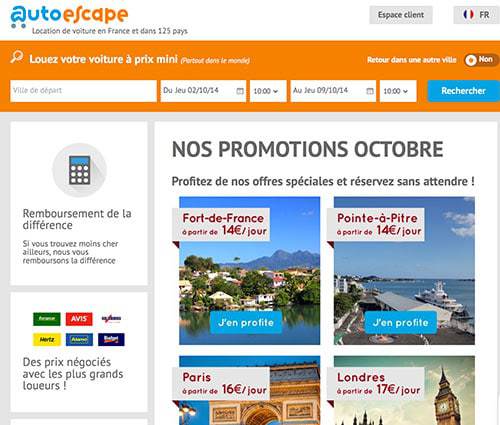Screen dimensions: 500x425
Task: Click the red AVIS logo
Action: (79, 319)
